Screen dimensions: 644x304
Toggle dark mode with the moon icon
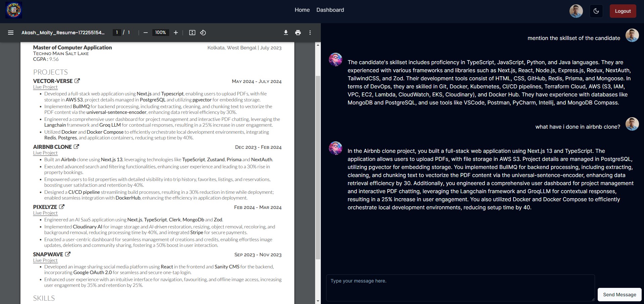596,11
